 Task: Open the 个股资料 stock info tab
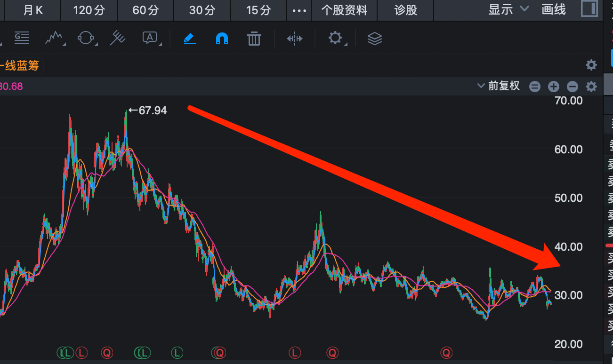(344, 10)
